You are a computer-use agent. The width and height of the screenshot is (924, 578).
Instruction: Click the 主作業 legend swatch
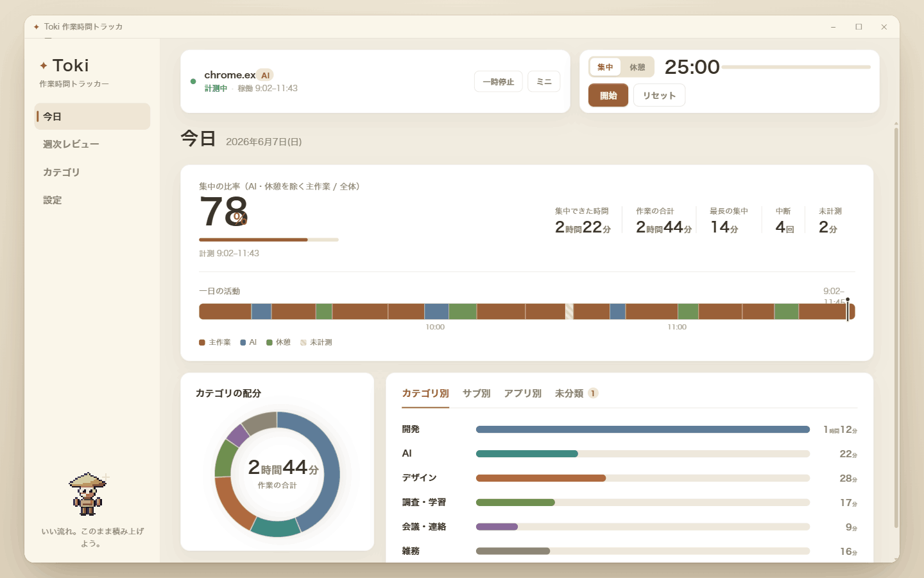coord(202,342)
